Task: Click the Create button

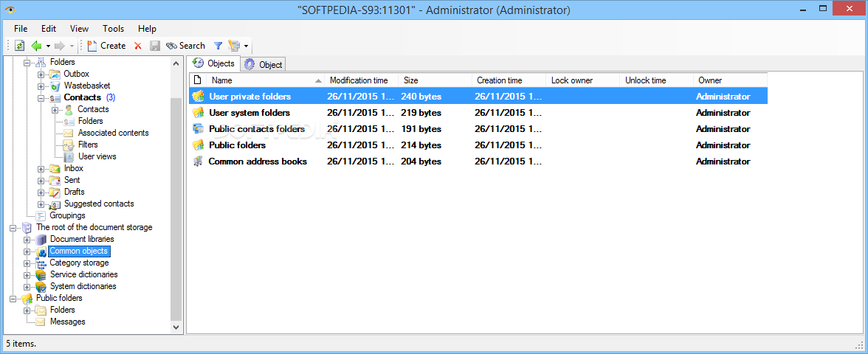Action: (x=106, y=46)
